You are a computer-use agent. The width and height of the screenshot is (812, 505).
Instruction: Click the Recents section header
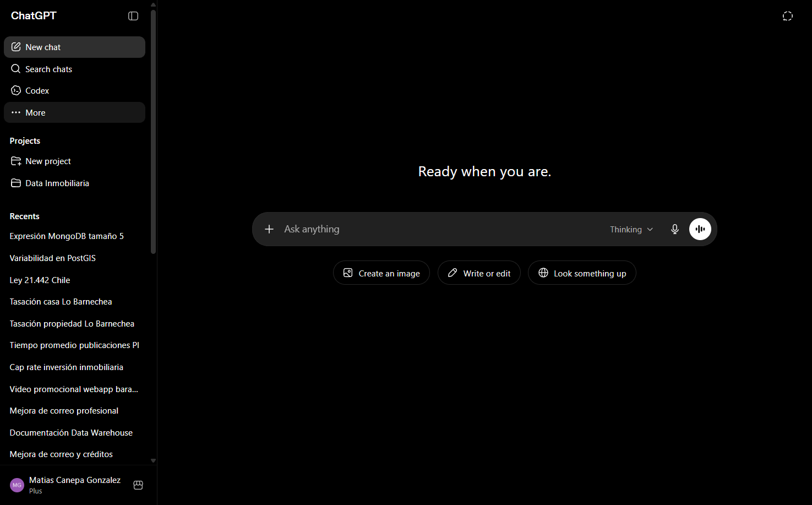pyautogui.click(x=24, y=216)
